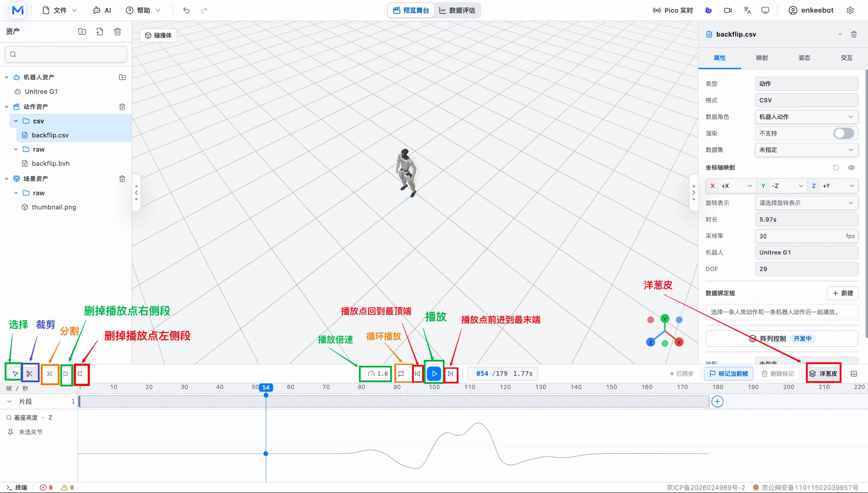Click the M app logo
The height and width of the screenshot is (493, 868).
click(x=18, y=10)
